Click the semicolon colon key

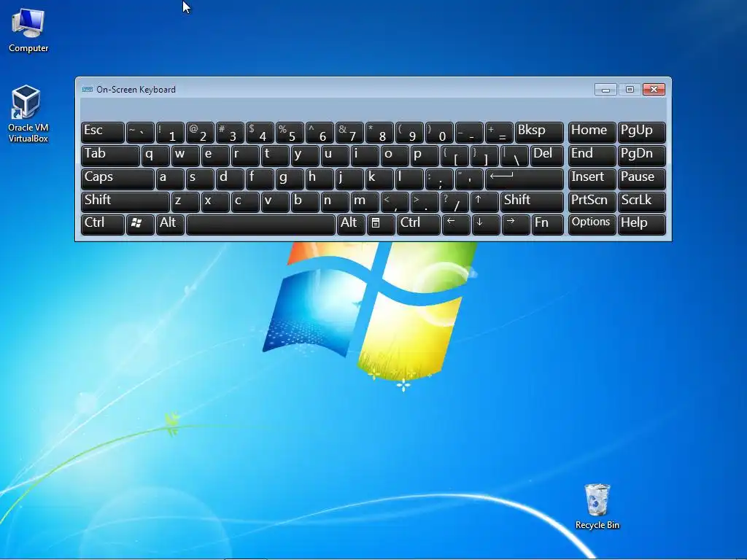pos(439,179)
